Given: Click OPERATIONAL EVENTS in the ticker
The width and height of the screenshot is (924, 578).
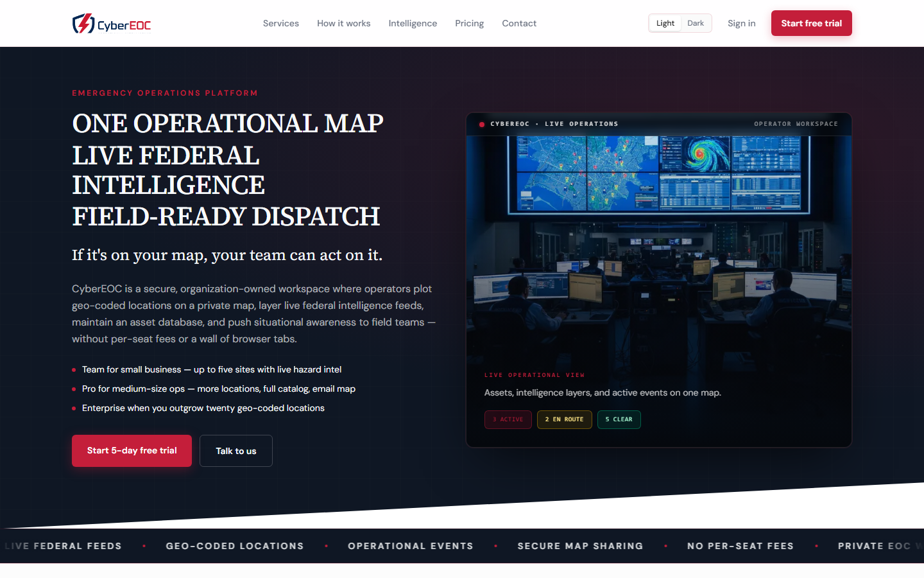Looking at the screenshot, I should (x=411, y=546).
